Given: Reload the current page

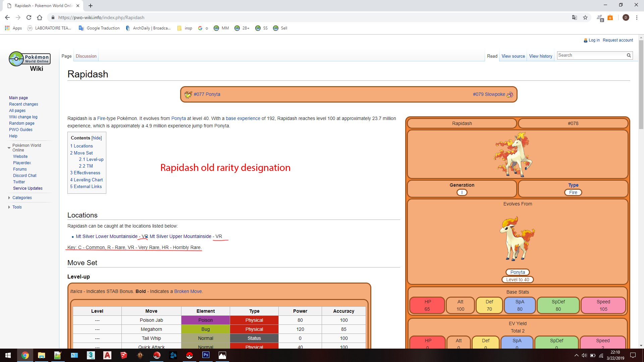Looking at the screenshot, I should 29,17.
